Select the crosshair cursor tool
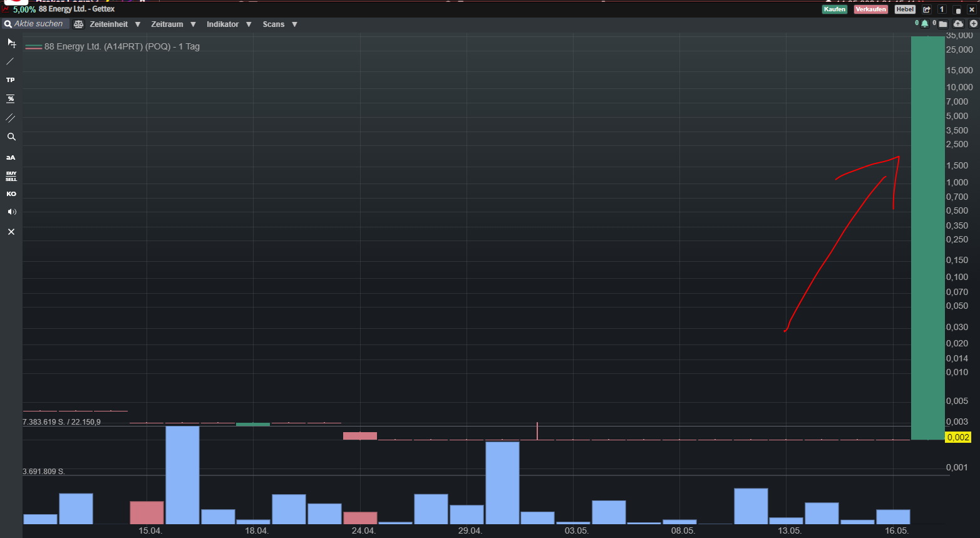The width and height of the screenshot is (980, 538). [11, 43]
